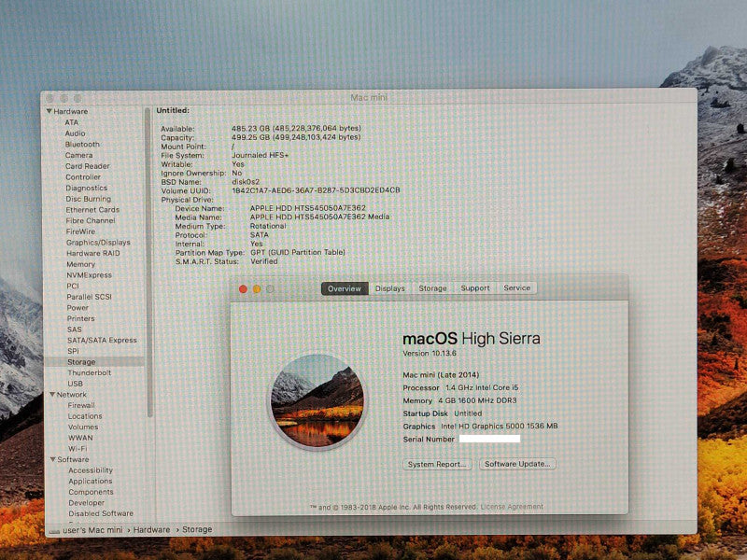Click Hardware in the bottom path bar
This screenshot has height=560, width=747.
(x=151, y=529)
